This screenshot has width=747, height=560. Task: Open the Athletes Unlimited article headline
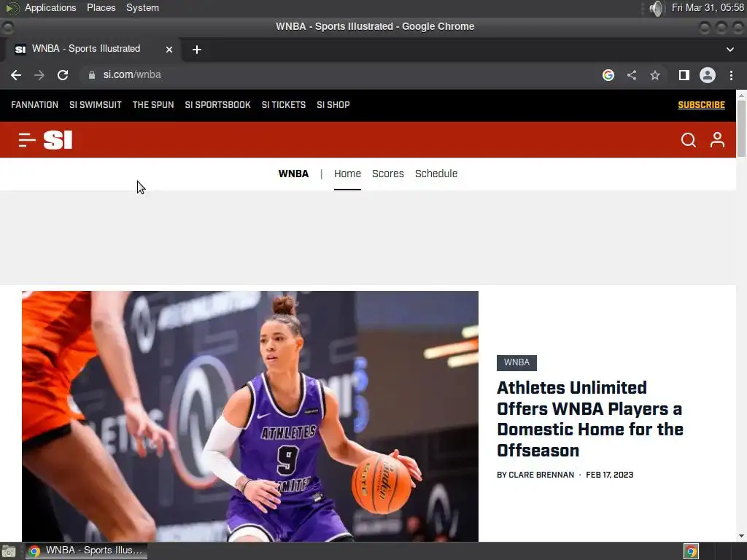pos(589,419)
